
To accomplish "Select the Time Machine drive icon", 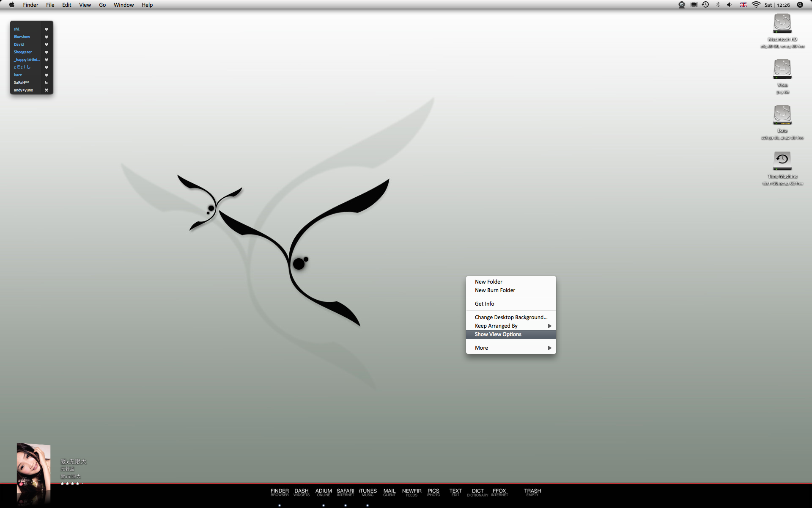I will click(782, 160).
